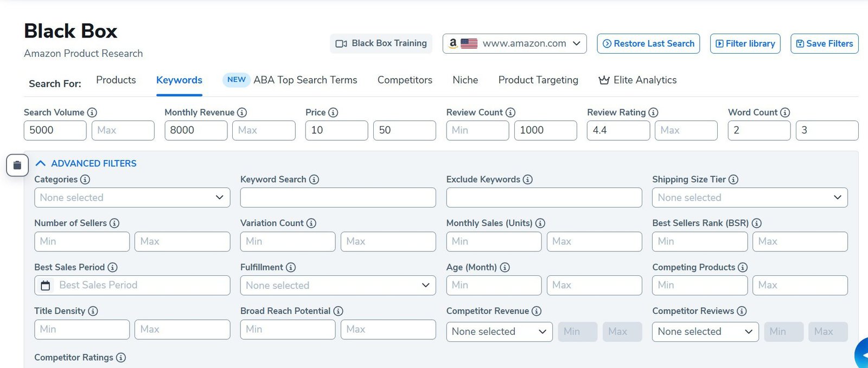Click the info icon beside Price
This screenshot has width=868, height=368.
[x=333, y=112]
